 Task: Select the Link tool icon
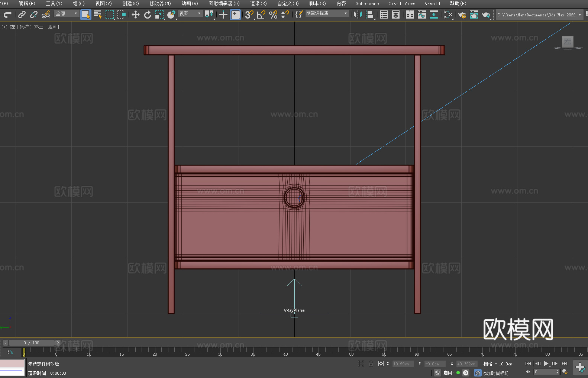[22, 14]
